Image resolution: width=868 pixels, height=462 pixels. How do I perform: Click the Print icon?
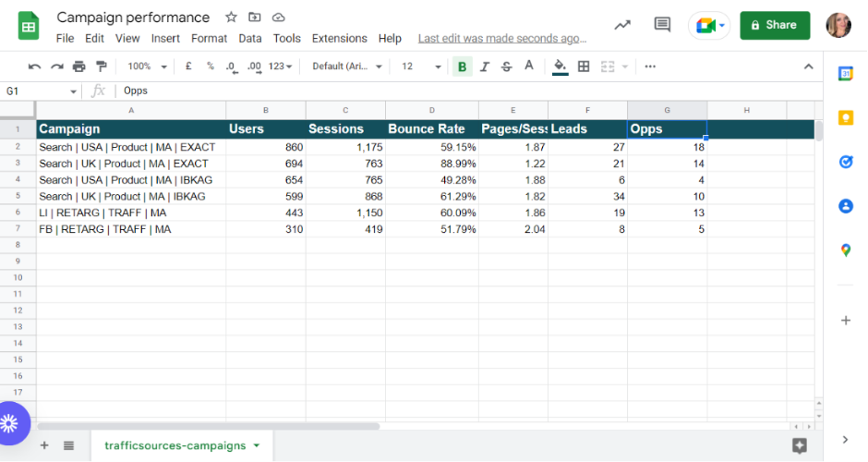pyautogui.click(x=79, y=67)
